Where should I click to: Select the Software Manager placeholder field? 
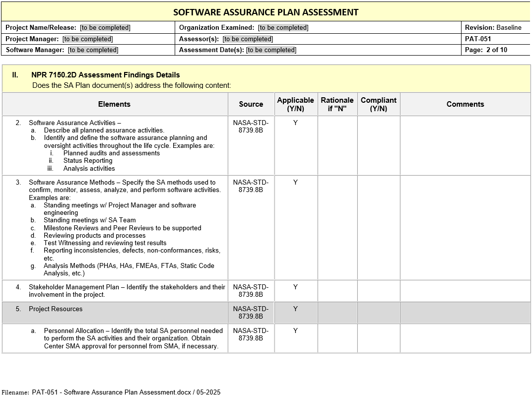93,50
